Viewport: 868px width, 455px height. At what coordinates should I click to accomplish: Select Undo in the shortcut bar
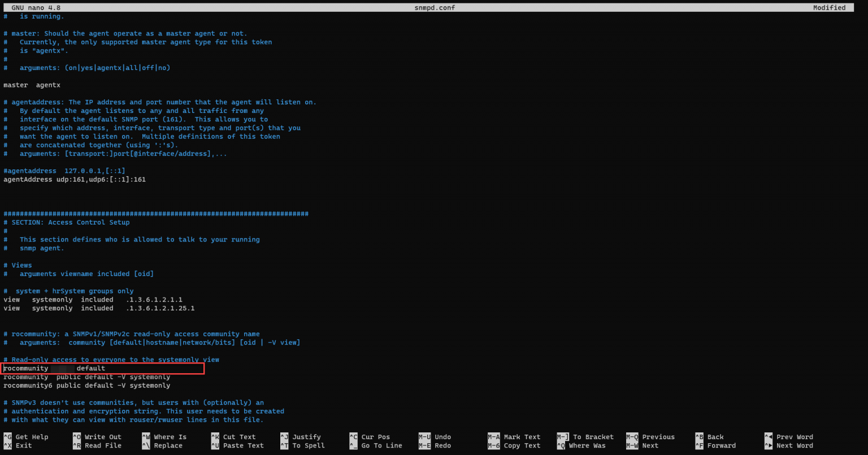pos(442,436)
